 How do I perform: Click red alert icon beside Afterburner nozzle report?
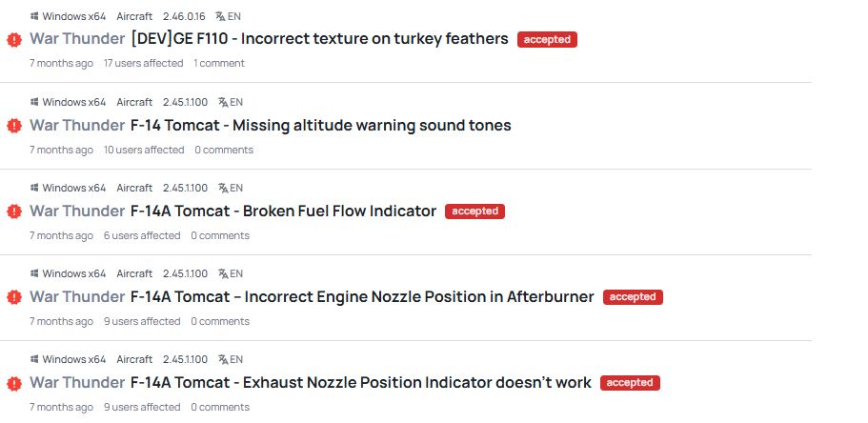[x=14, y=297]
